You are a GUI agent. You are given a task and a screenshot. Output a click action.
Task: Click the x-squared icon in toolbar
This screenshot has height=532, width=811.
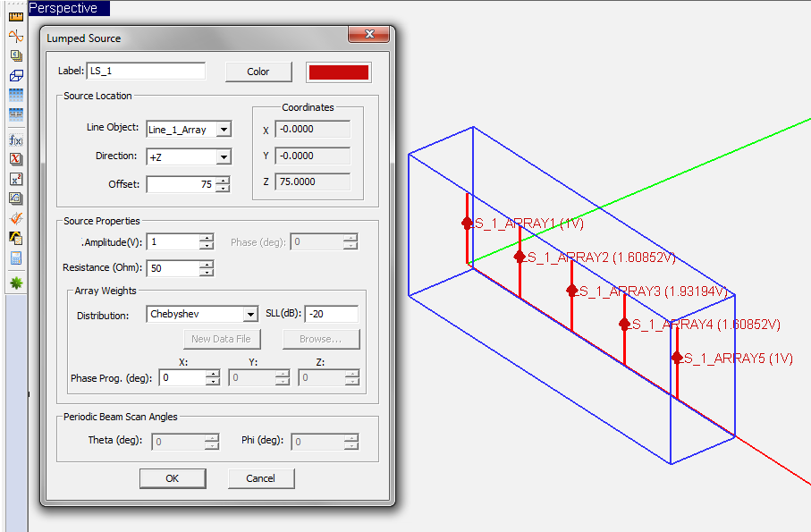tap(15, 179)
